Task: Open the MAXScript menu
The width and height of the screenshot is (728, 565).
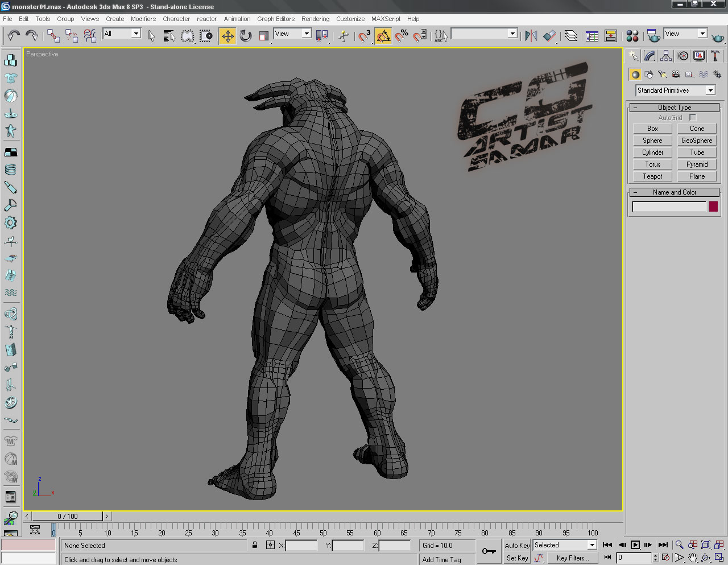Action: (386, 19)
